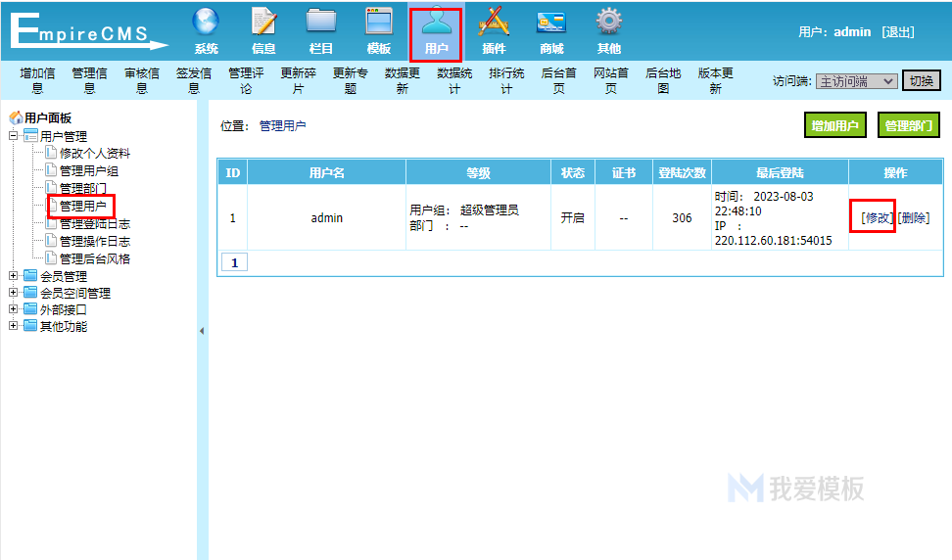Select 管理登陆日志 in the tree
952x560 pixels.
click(95, 224)
